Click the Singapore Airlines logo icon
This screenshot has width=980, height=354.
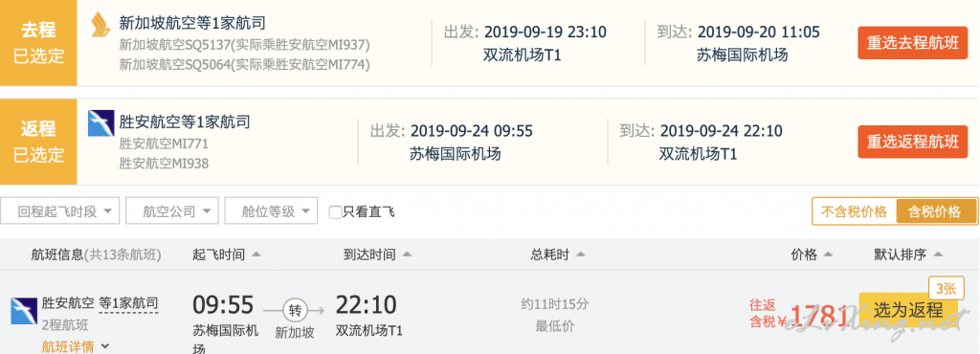(x=100, y=24)
